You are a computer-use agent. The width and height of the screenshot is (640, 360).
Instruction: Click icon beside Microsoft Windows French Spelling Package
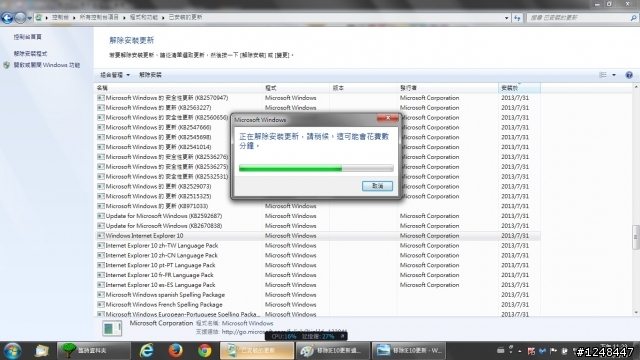(100, 305)
